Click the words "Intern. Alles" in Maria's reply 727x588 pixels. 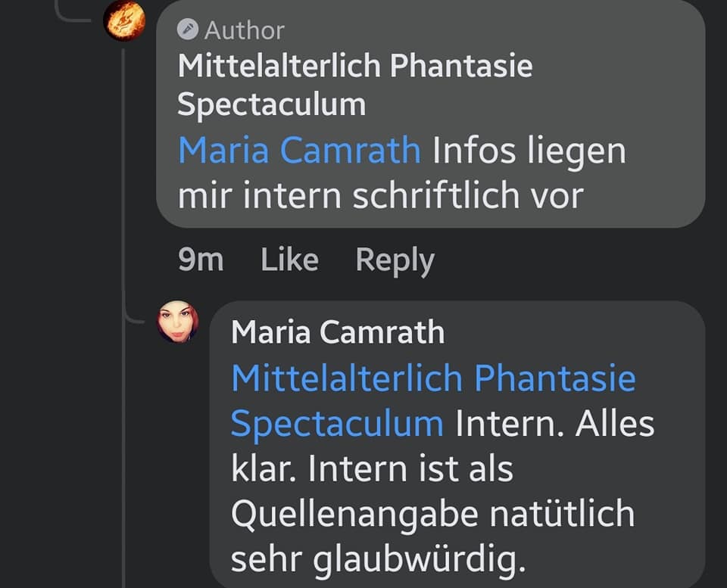(x=554, y=422)
